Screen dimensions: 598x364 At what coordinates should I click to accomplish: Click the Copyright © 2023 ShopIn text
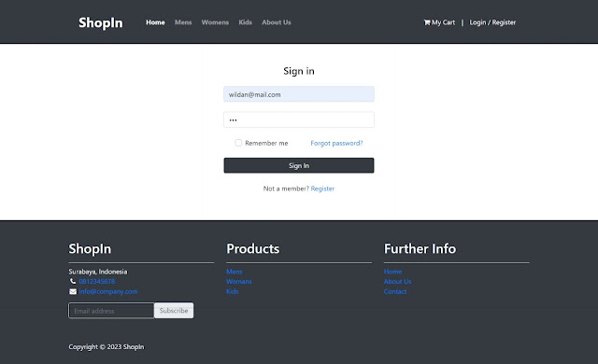(107, 347)
